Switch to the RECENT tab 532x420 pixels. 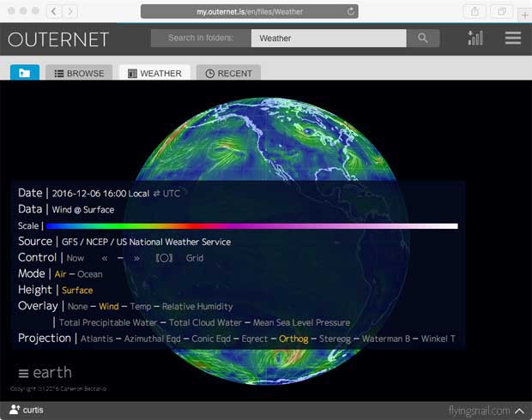pyautogui.click(x=228, y=73)
